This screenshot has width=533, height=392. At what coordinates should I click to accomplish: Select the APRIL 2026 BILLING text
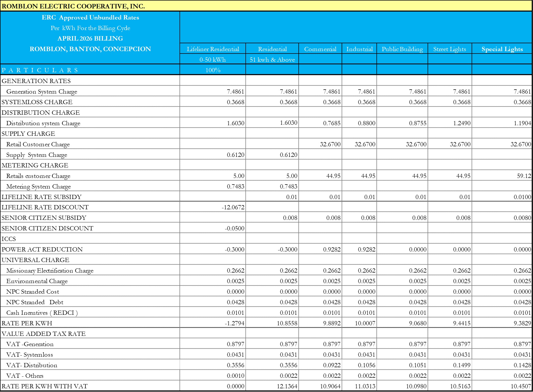click(90, 38)
